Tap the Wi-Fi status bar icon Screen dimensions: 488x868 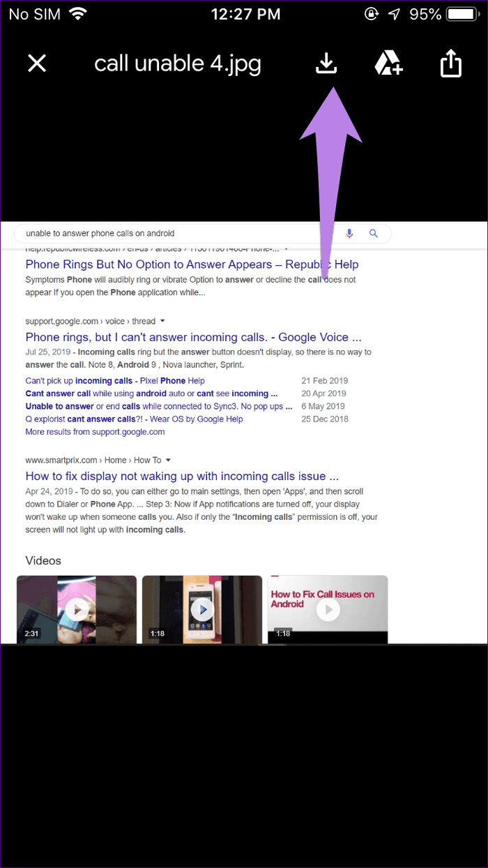point(78,14)
